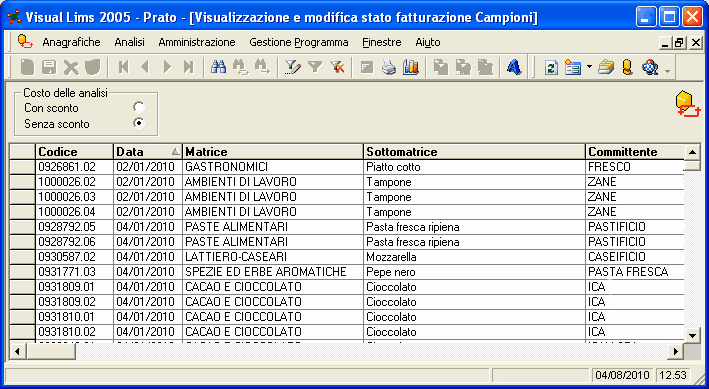Click the Committente column header
The height and width of the screenshot is (389, 709).
635,152
